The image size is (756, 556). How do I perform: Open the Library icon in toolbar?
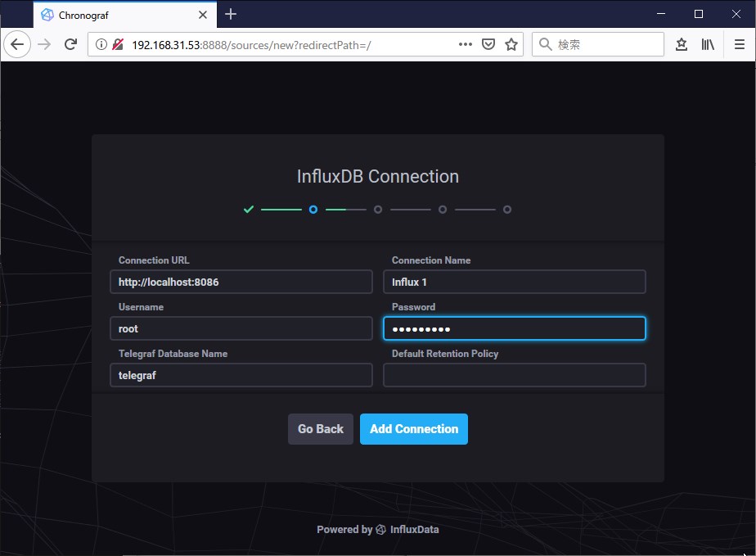click(708, 44)
